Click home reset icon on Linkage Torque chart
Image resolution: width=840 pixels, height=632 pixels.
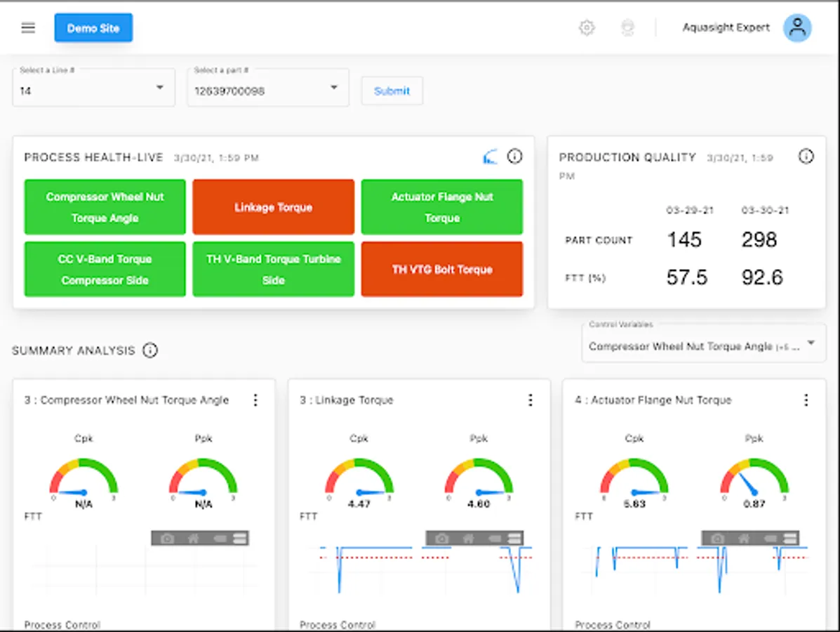(467, 538)
